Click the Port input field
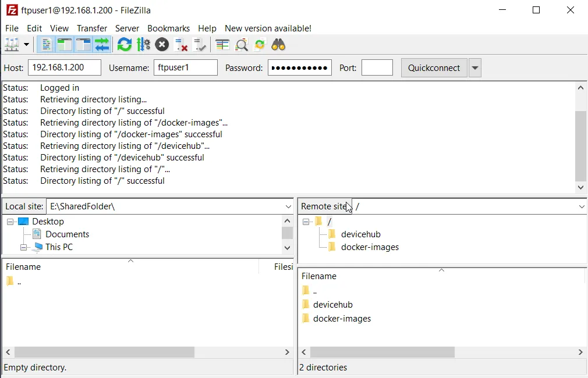The image size is (588, 378). point(377,67)
